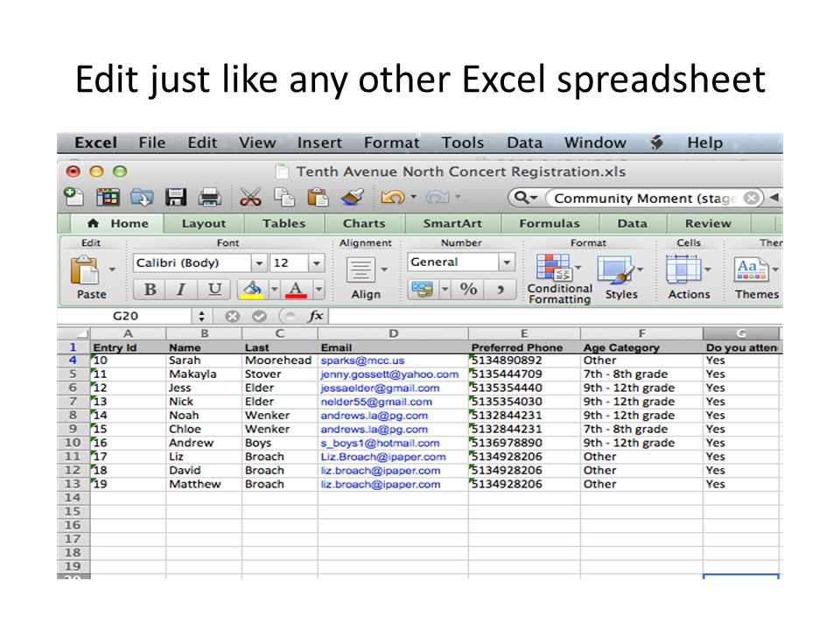Image resolution: width=840 pixels, height=630 pixels.
Task: Switch to the Formulas ribbon tab
Action: coord(549,224)
